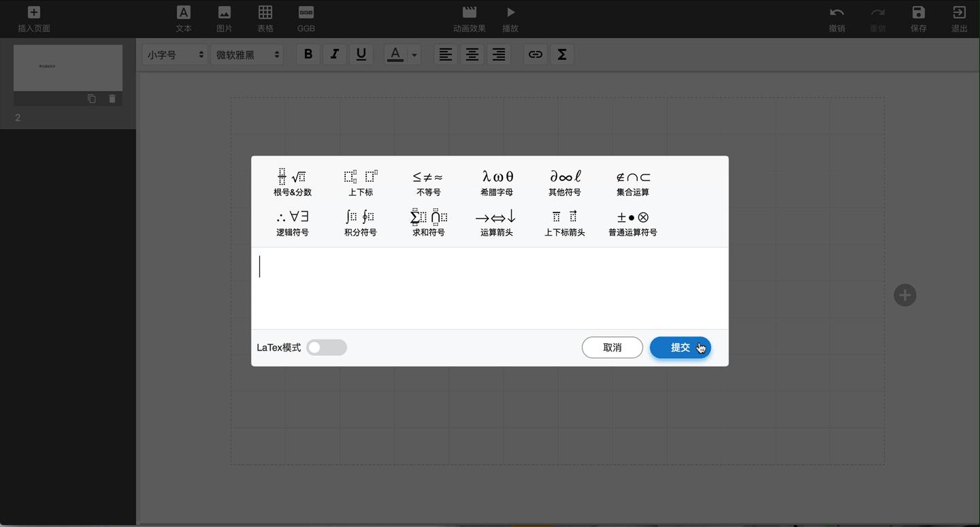Open 逻辑符号 logic symbols group
The image size is (980, 527).
pos(293,223)
